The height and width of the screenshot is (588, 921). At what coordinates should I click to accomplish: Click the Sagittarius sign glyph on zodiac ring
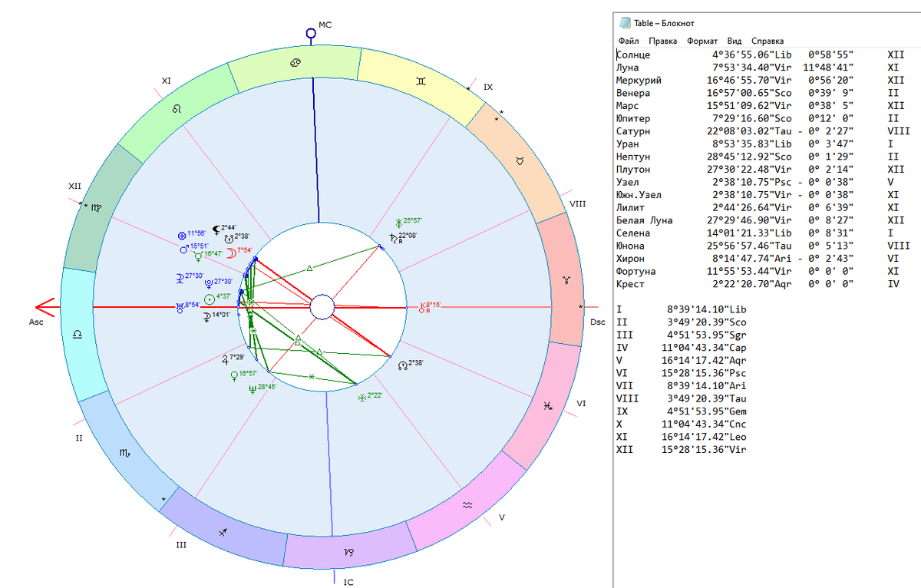coord(223,531)
